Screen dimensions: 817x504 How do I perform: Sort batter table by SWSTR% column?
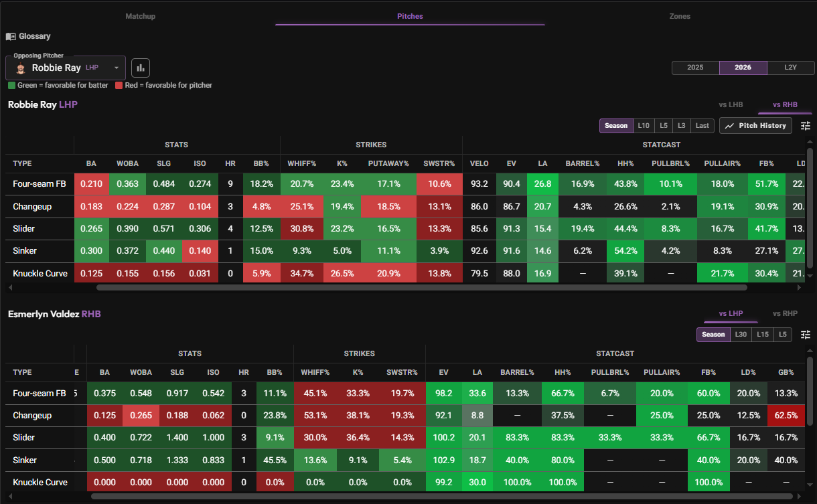[x=402, y=372]
